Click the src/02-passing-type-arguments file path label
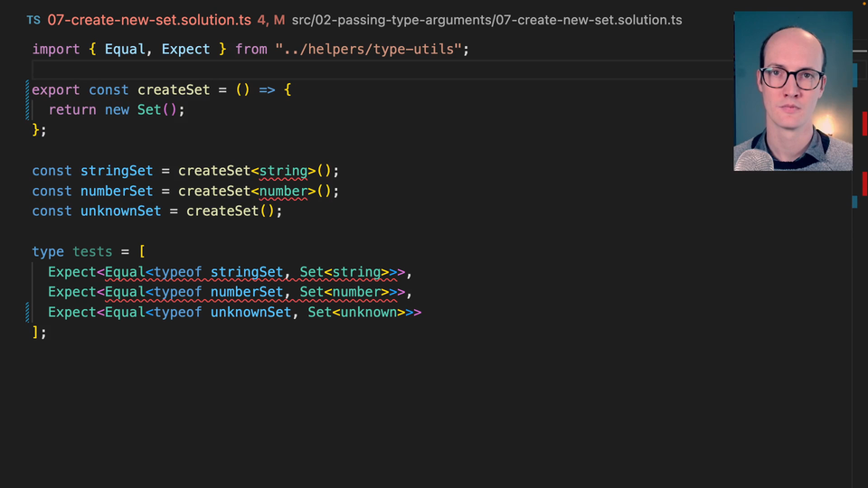 coord(486,20)
